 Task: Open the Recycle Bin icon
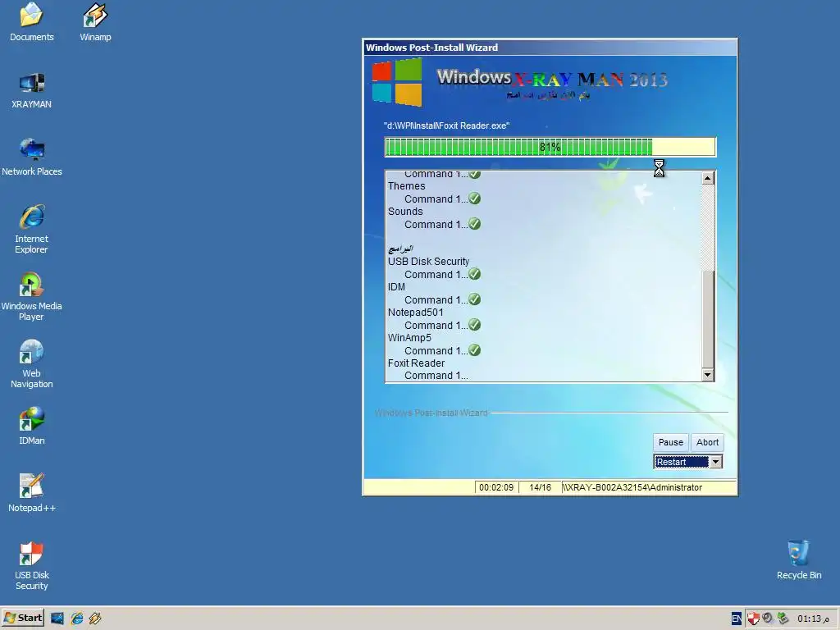pos(799,560)
